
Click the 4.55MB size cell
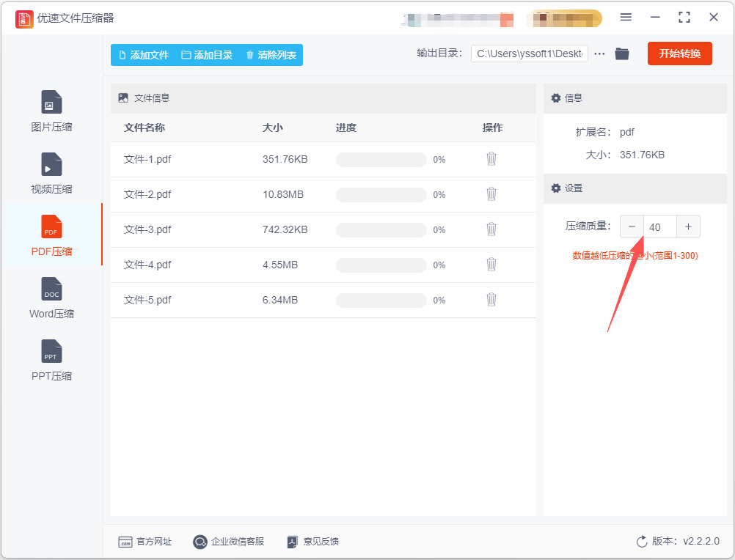tap(280, 265)
